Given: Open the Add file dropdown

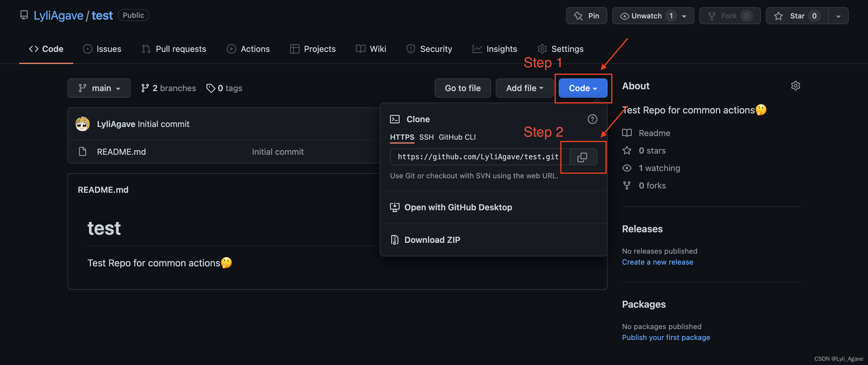Looking at the screenshot, I should [524, 88].
